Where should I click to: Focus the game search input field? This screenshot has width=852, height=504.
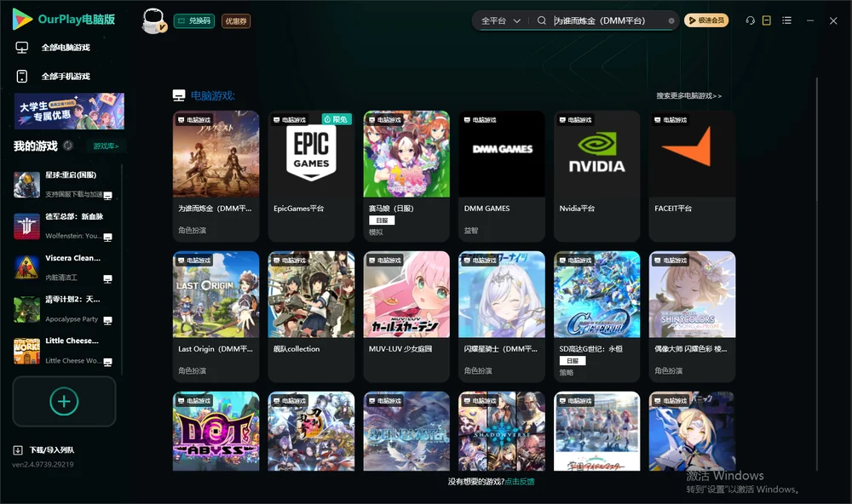[x=608, y=20]
